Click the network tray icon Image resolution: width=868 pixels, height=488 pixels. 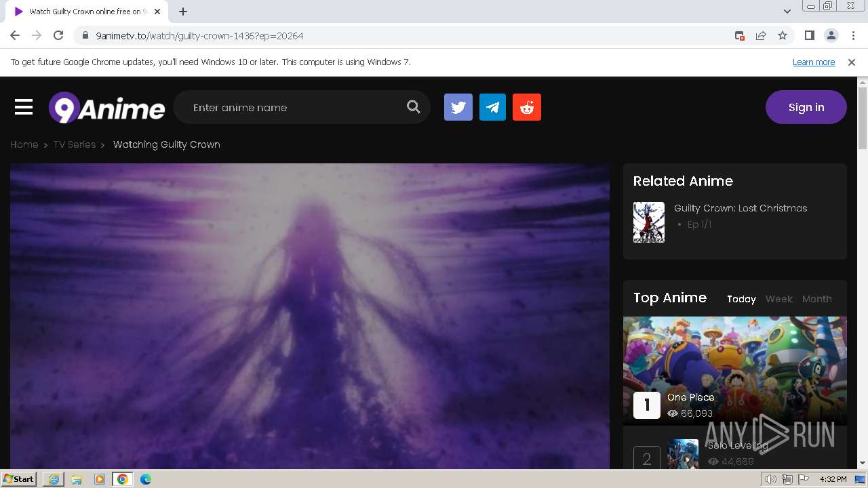(x=787, y=479)
